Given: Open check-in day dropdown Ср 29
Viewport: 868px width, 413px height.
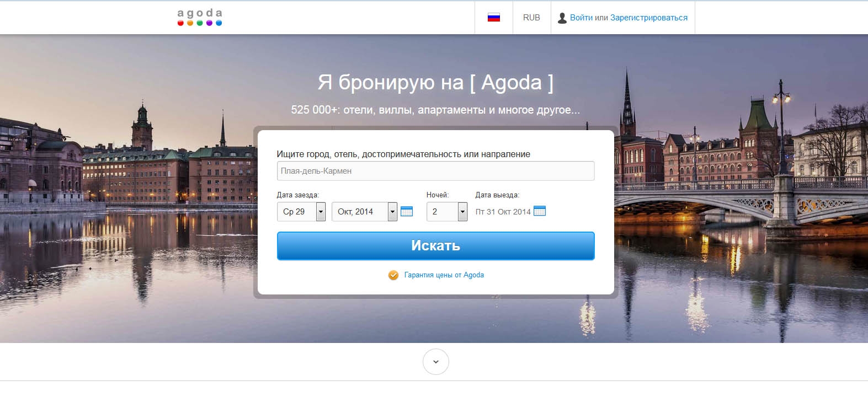Looking at the screenshot, I should [x=301, y=212].
